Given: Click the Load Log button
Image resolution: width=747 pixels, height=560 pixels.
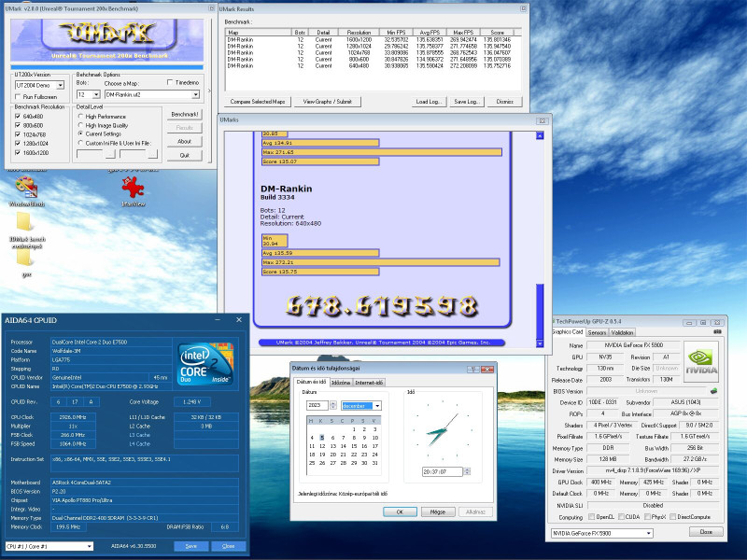Looking at the screenshot, I should [429, 102].
